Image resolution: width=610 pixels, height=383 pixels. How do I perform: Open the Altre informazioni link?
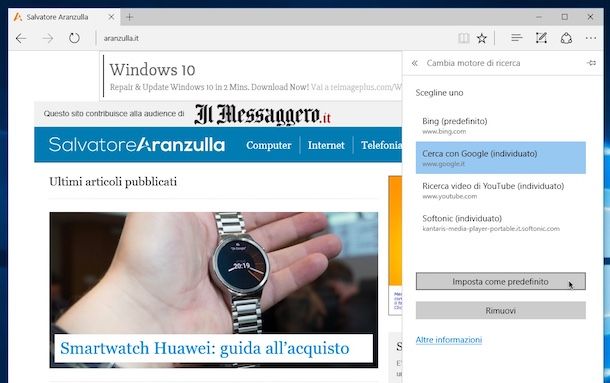(x=449, y=340)
